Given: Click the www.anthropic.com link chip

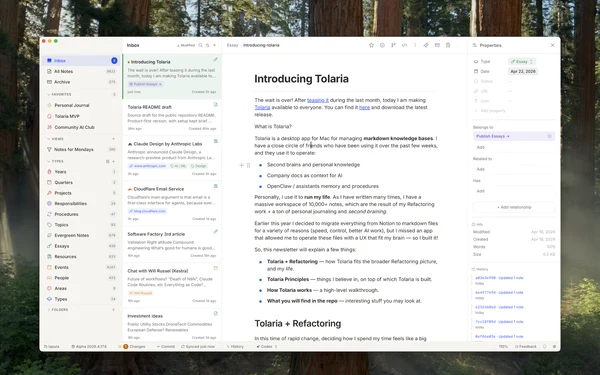Looking at the screenshot, I should coord(147,166).
